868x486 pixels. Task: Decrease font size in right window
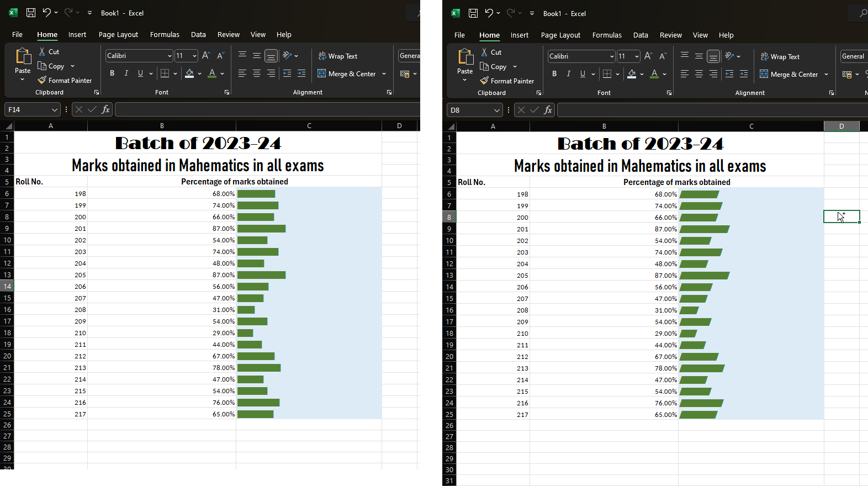[663, 56]
